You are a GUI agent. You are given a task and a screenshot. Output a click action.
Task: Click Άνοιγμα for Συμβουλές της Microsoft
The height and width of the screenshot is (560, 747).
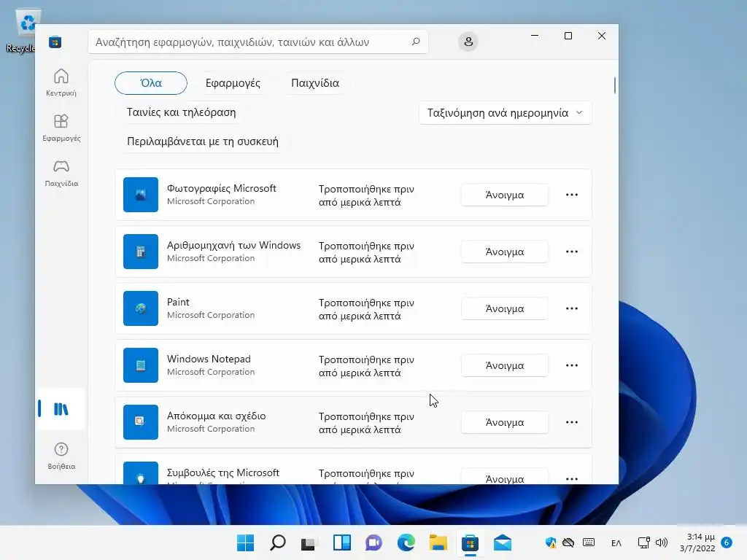pos(505,478)
